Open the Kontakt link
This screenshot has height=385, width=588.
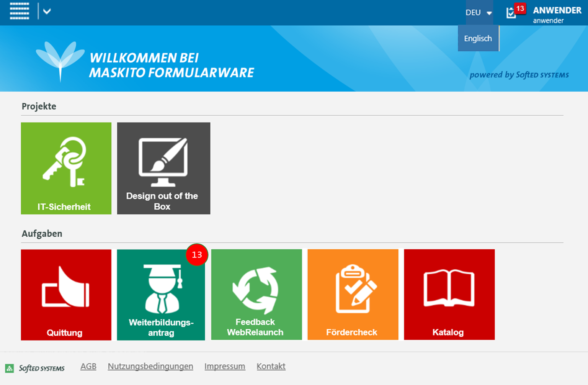coord(271,366)
